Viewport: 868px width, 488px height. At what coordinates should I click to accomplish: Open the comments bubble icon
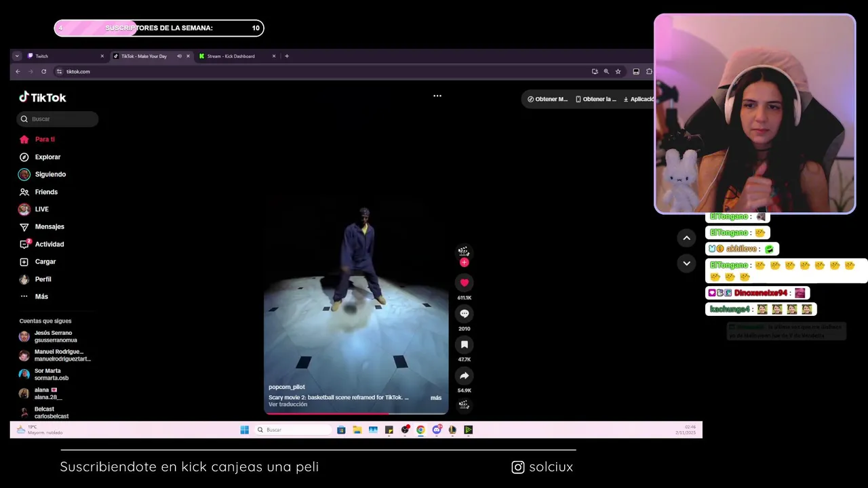click(x=464, y=313)
